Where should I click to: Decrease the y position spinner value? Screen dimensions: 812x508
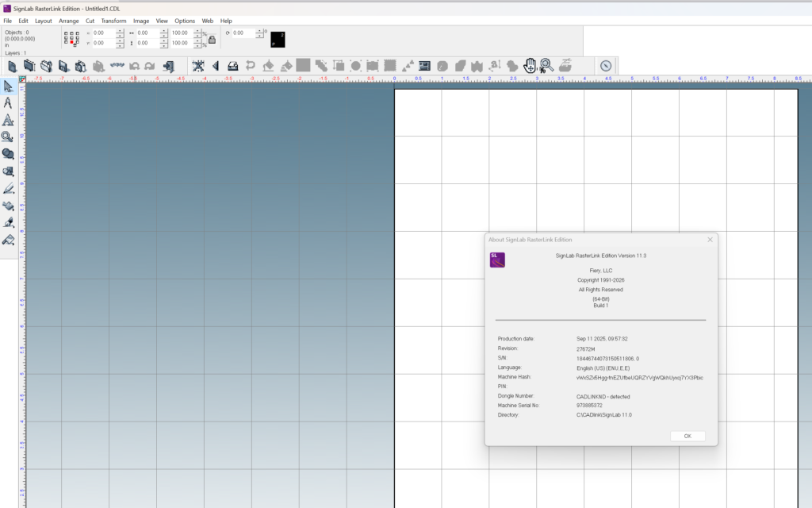pos(120,45)
